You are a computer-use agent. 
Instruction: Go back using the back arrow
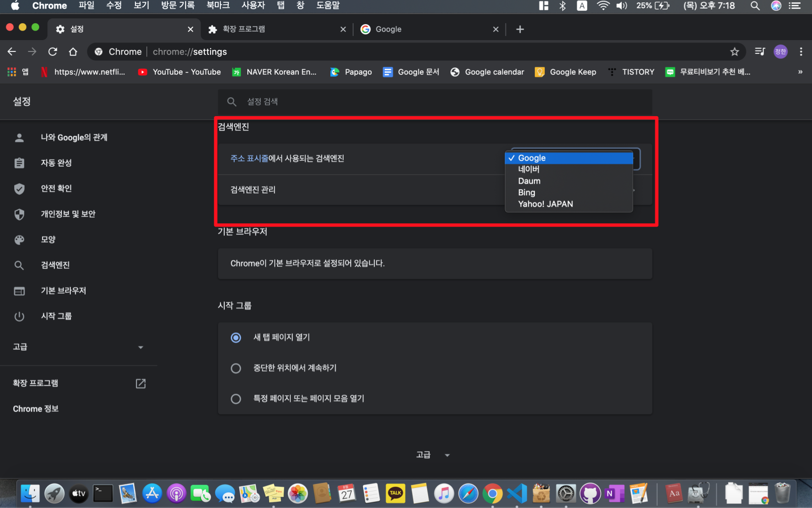pos(12,51)
